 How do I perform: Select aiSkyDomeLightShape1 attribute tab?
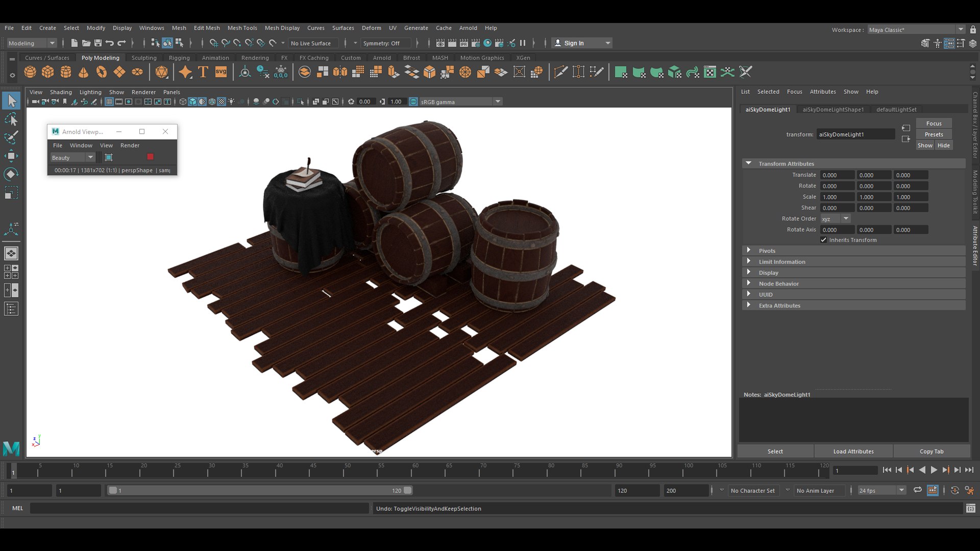(x=833, y=109)
